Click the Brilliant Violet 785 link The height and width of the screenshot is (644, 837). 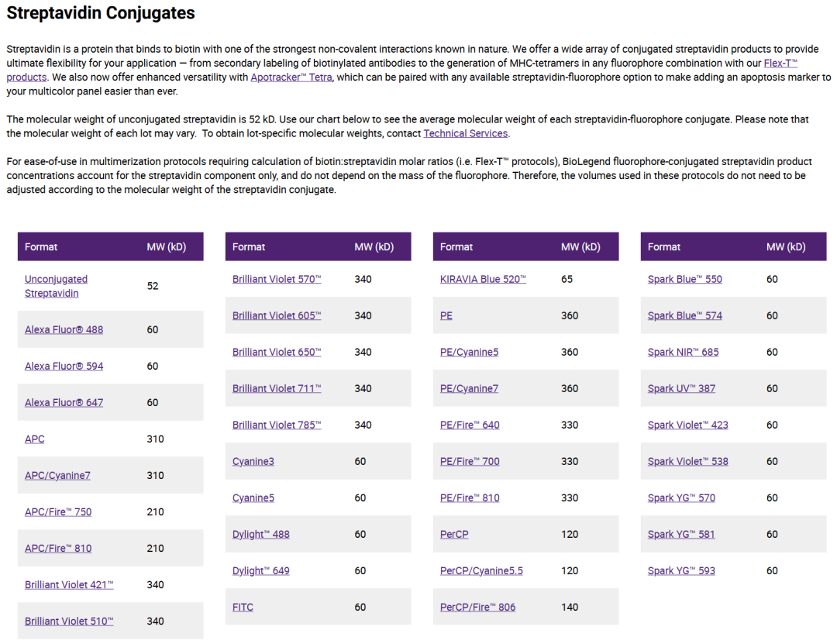(277, 425)
